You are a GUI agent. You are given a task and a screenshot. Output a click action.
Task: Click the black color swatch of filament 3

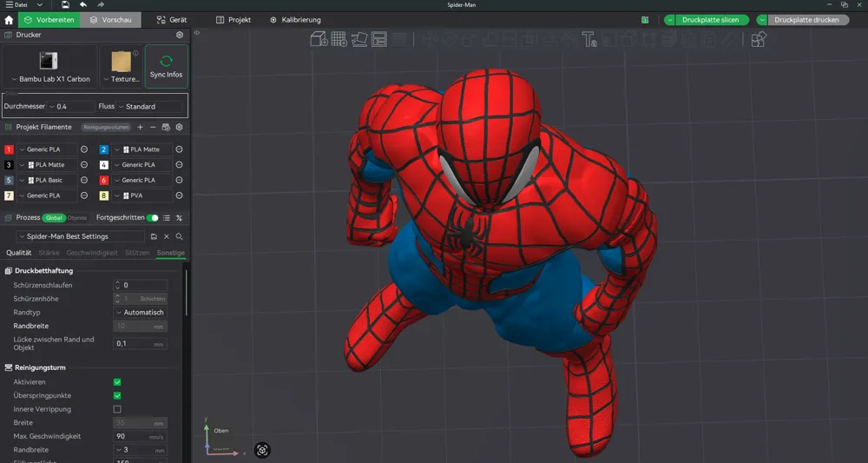(x=9, y=165)
